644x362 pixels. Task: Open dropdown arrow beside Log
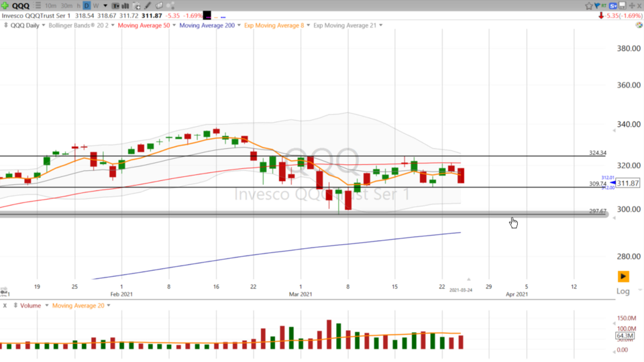pyautogui.click(x=639, y=290)
